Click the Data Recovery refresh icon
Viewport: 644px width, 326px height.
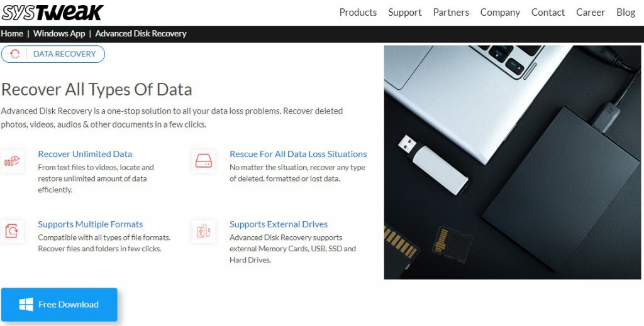[x=15, y=54]
